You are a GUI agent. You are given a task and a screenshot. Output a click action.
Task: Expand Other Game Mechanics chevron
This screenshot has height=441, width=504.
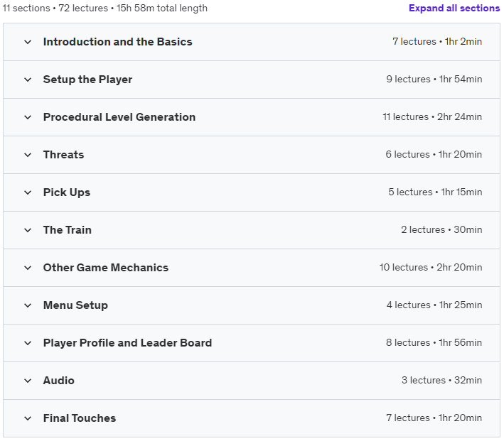[x=28, y=268]
